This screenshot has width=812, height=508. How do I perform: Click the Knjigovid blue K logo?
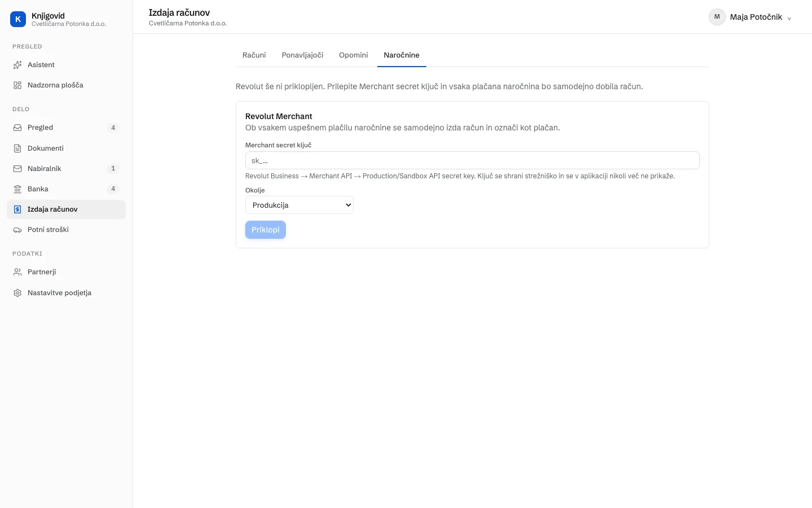click(18, 19)
